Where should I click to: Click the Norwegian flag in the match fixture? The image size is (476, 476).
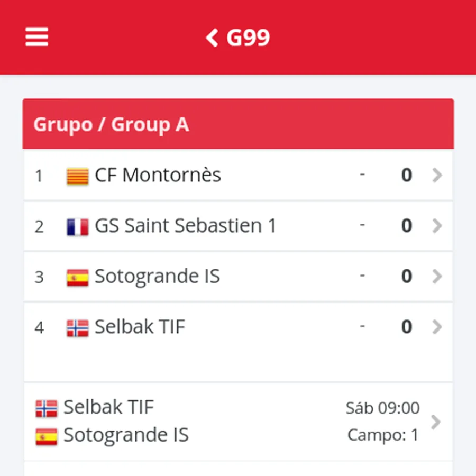(47, 408)
